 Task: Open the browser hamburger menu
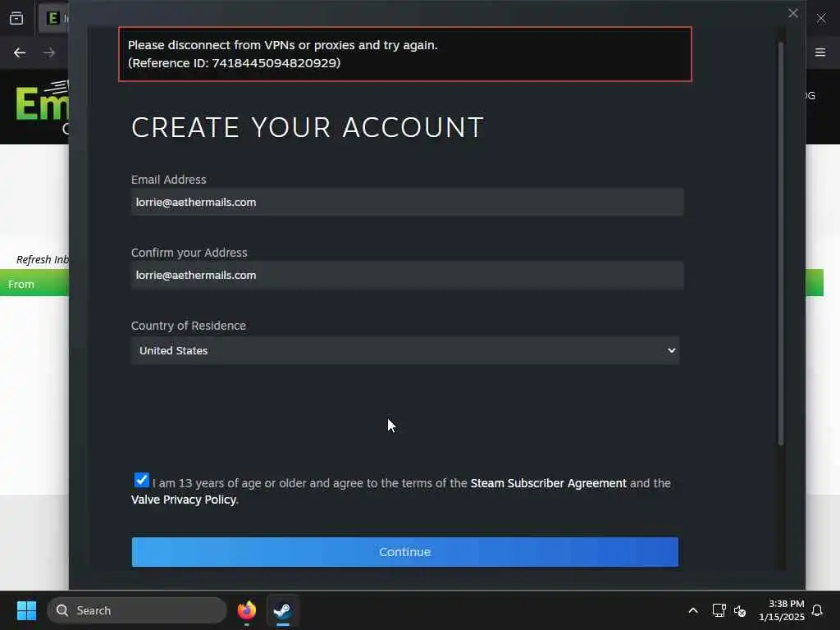pos(820,52)
